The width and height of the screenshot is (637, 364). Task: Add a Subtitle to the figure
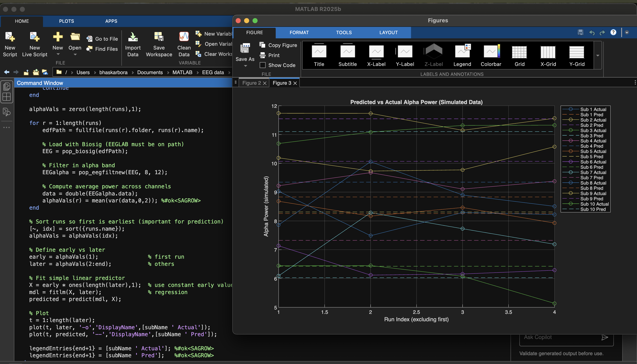coord(347,55)
